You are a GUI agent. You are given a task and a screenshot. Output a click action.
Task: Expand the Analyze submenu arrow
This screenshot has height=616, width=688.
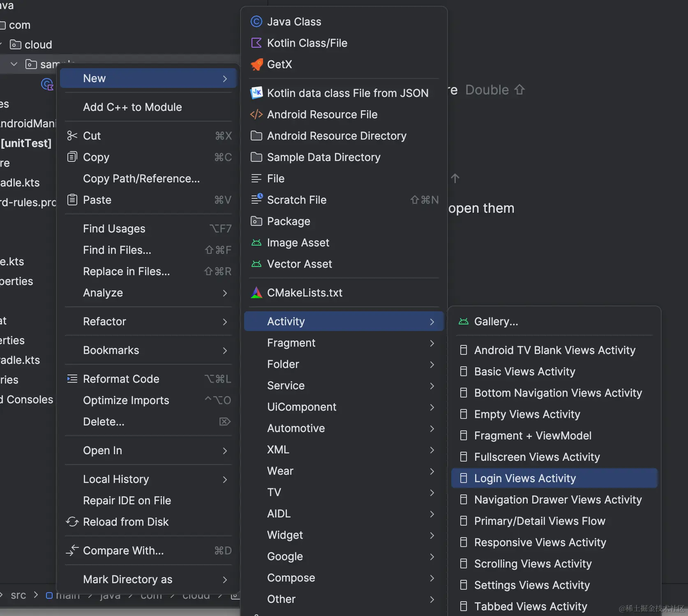225,293
